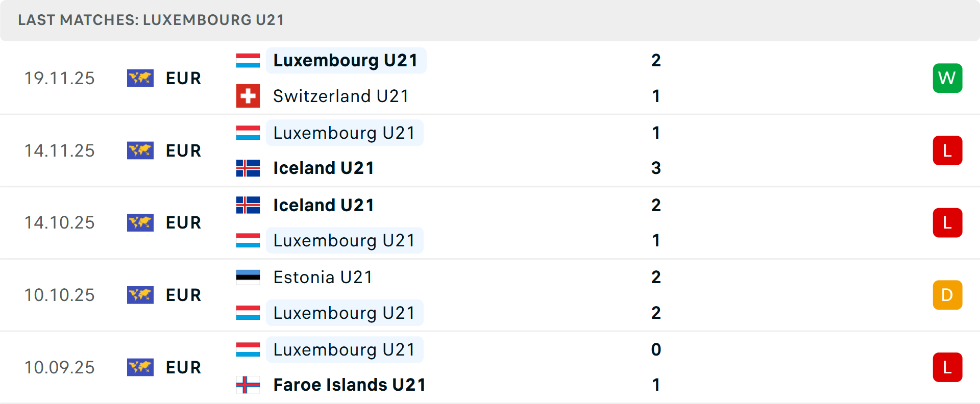
Task: Click the L badge for 14.11.25 match
Action: coord(947,150)
